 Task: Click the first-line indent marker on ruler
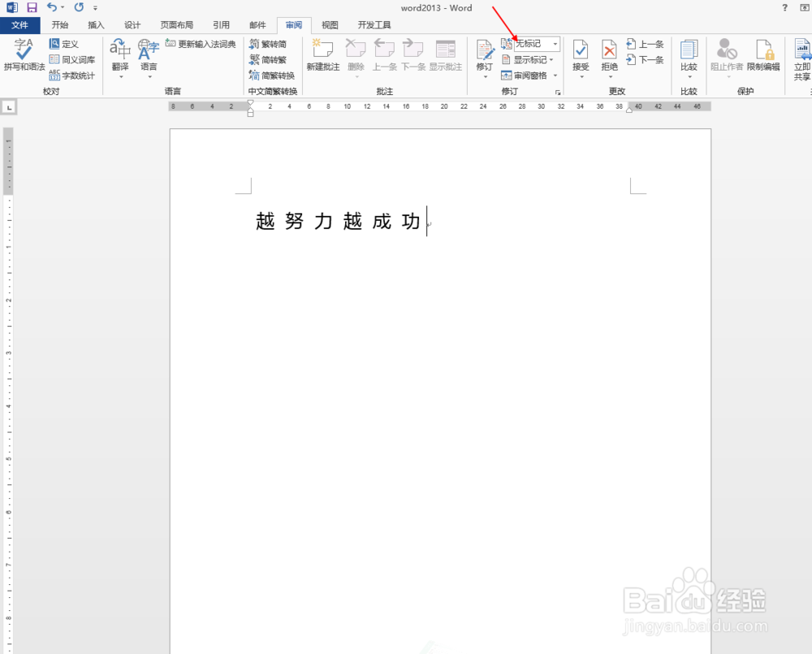(250, 104)
